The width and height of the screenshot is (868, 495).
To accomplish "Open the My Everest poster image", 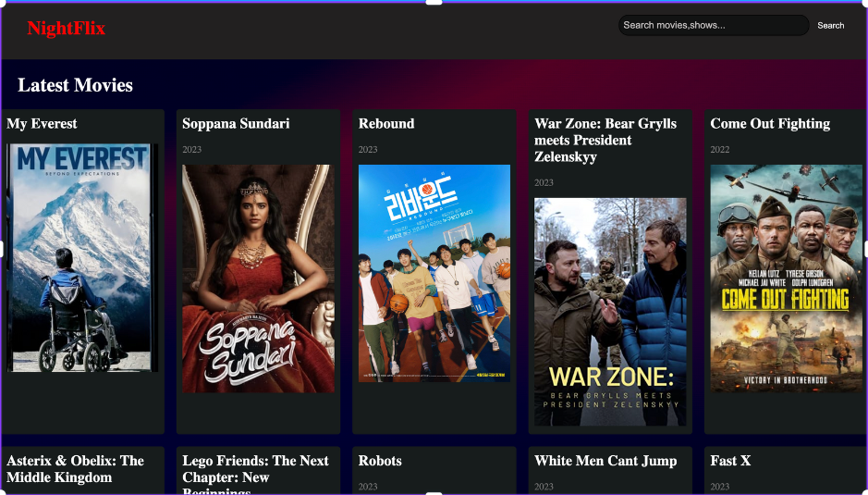I will pyautogui.click(x=82, y=258).
